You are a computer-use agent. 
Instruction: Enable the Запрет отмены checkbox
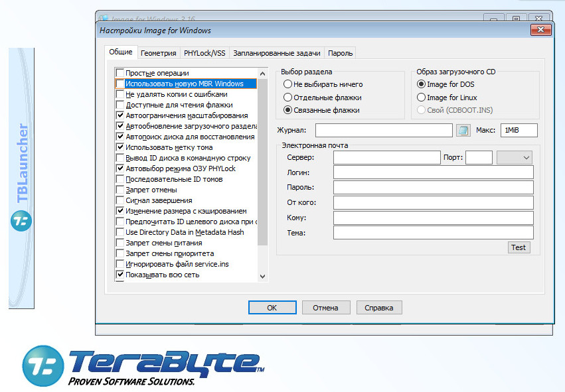[x=120, y=190]
